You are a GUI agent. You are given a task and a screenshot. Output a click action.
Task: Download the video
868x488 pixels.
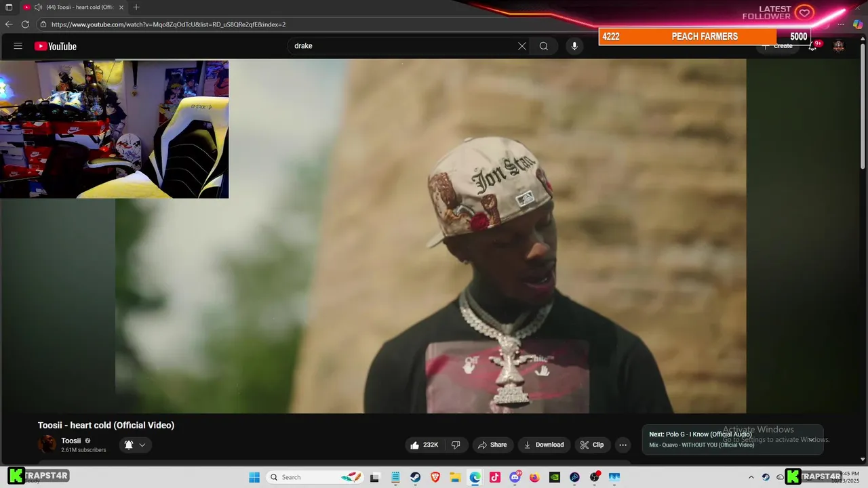(x=545, y=445)
